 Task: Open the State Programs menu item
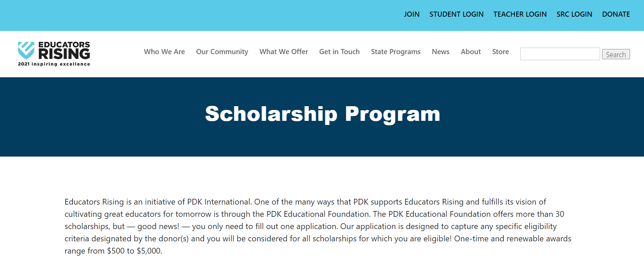coord(395,52)
